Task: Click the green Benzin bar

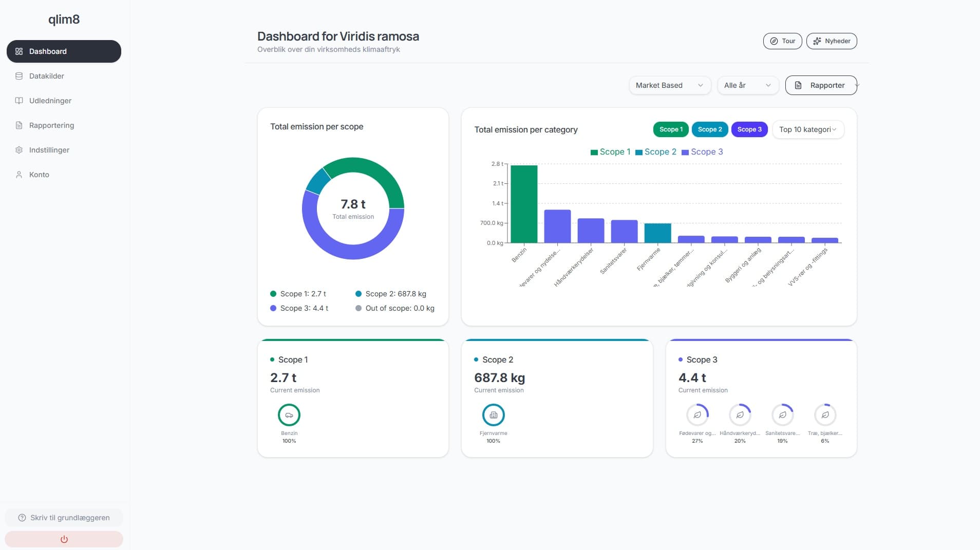Action: pos(524,204)
